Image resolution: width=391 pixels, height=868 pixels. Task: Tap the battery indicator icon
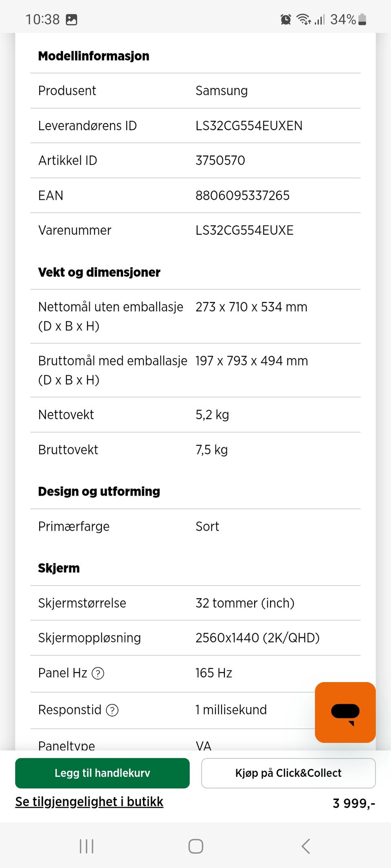362,19
